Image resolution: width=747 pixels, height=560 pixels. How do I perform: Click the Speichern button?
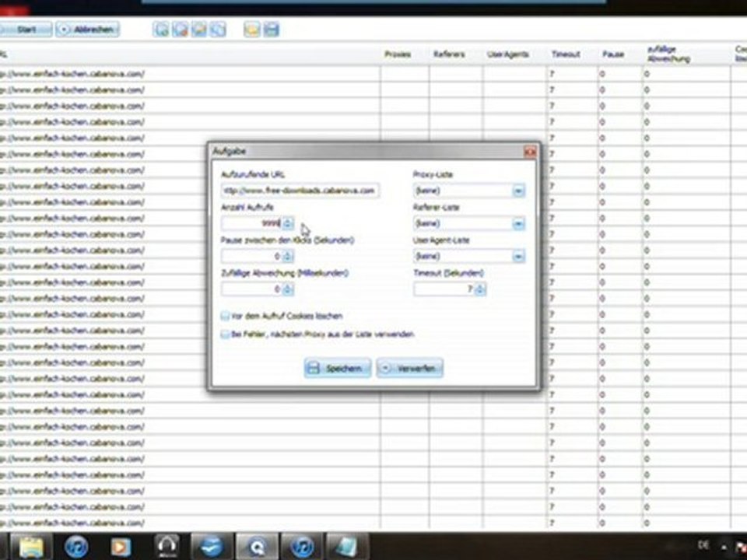pos(337,368)
